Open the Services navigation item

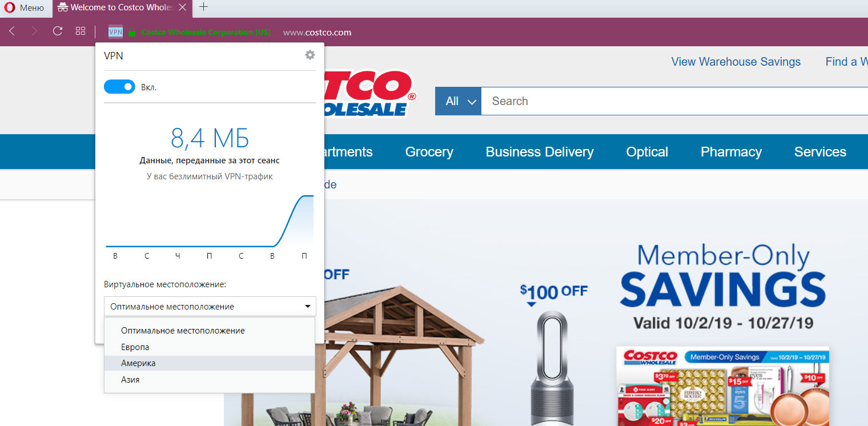point(820,152)
